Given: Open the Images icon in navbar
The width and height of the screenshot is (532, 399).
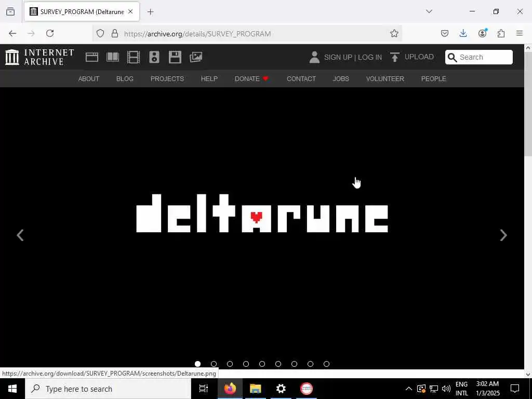Looking at the screenshot, I should (196, 57).
